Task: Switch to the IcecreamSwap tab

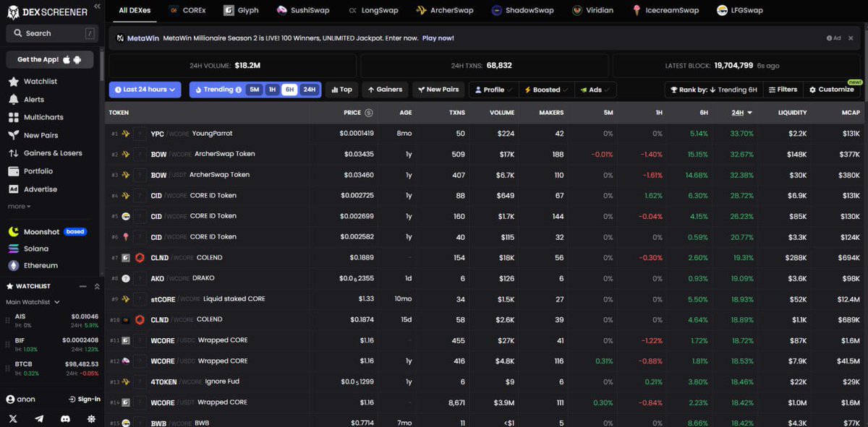Action: 665,10
